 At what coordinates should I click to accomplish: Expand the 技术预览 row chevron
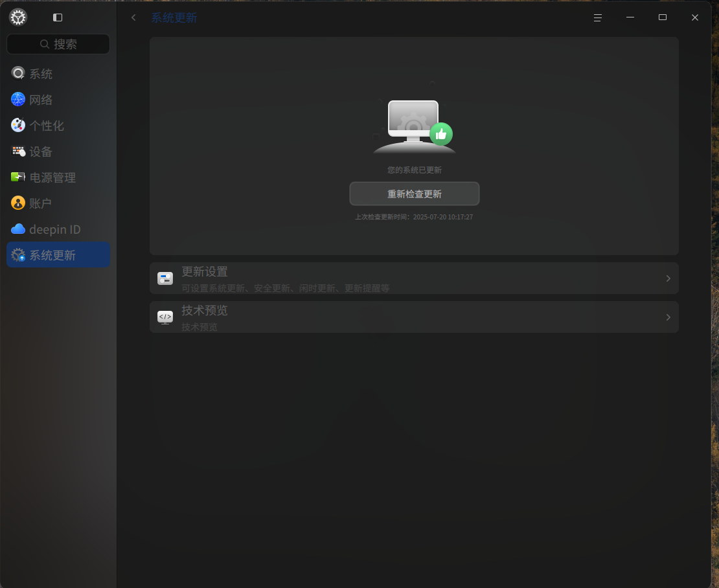pos(668,317)
